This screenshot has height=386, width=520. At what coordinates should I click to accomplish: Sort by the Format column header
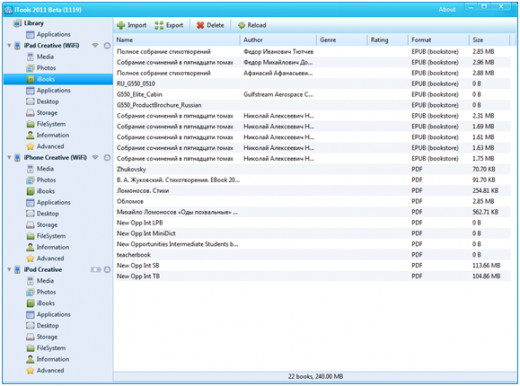click(x=439, y=40)
